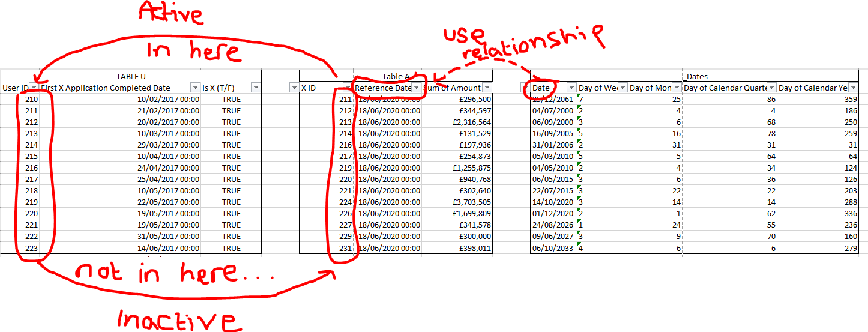Select cell 22/05/2017 00:00
This screenshot has height=332, width=868.
[120, 202]
